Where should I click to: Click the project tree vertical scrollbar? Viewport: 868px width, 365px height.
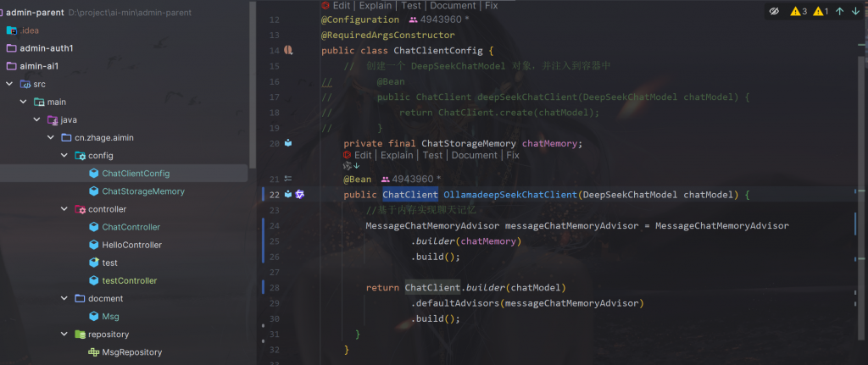[253, 85]
